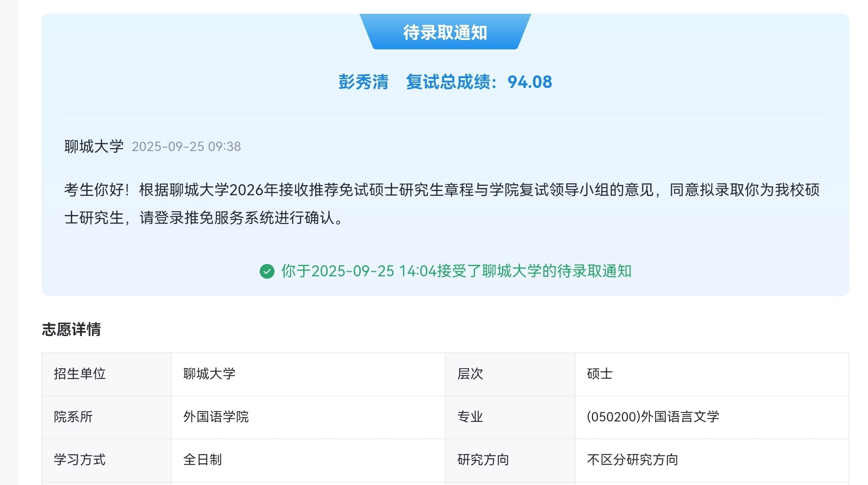Click the 全日制 value cell
This screenshot has width=868, height=485.
[308, 460]
